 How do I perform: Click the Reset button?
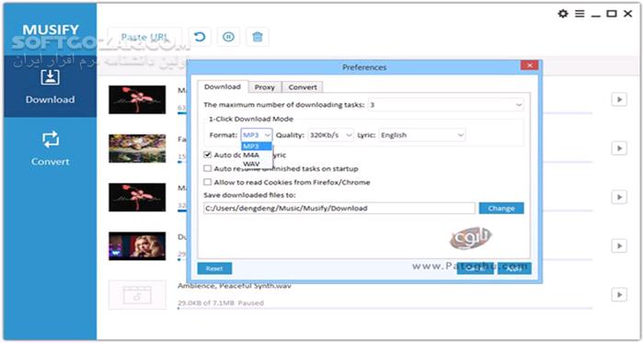click(x=214, y=269)
